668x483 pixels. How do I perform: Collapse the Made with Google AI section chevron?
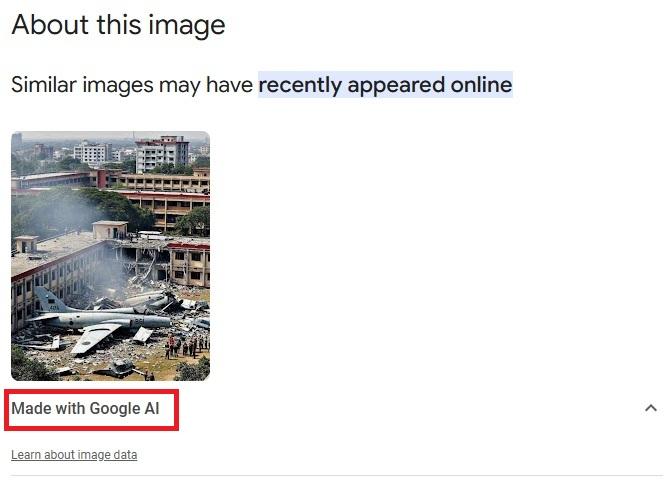click(651, 408)
